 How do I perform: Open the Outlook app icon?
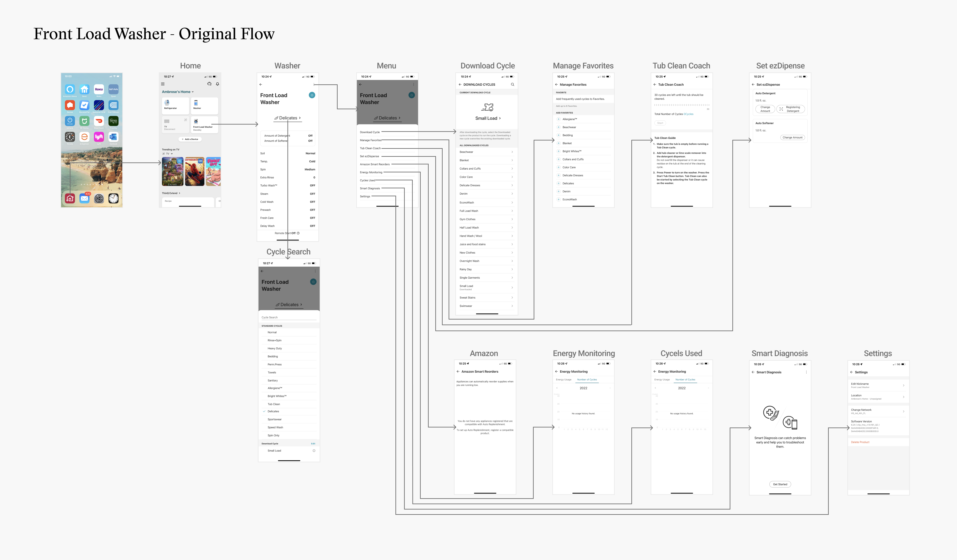(x=113, y=137)
